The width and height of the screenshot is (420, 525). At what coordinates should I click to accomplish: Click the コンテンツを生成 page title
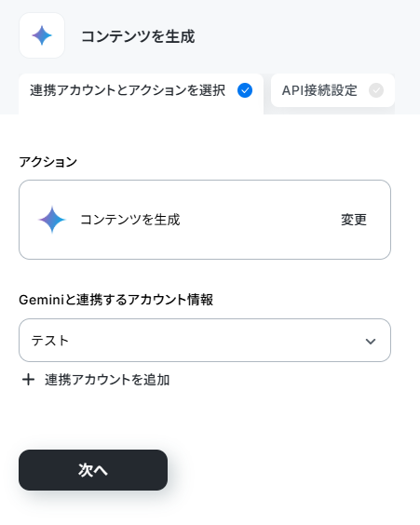(138, 36)
